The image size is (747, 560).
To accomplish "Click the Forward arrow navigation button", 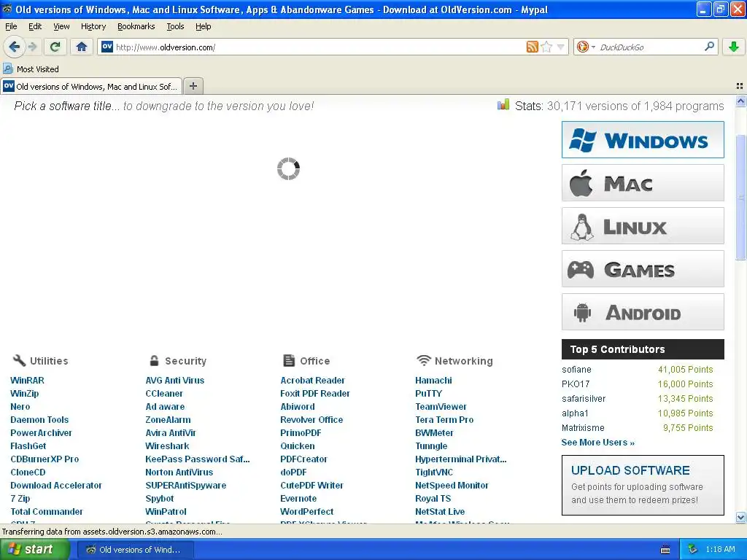I will click(x=32, y=47).
